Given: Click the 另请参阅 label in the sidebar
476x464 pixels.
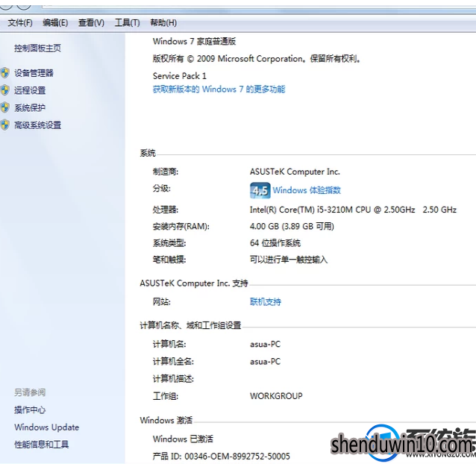Looking at the screenshot, I should (30, 392).
